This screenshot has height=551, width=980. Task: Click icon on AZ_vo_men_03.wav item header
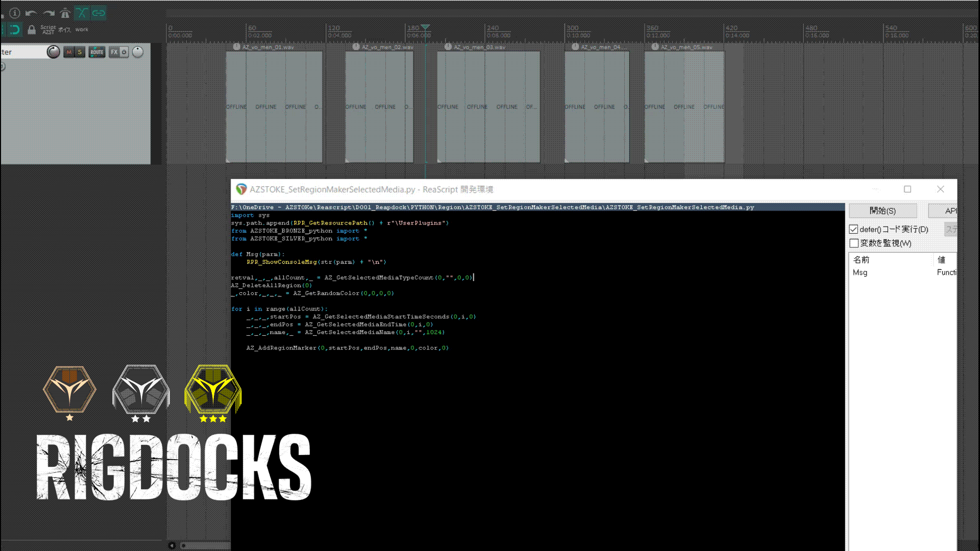tap(448, 47)
